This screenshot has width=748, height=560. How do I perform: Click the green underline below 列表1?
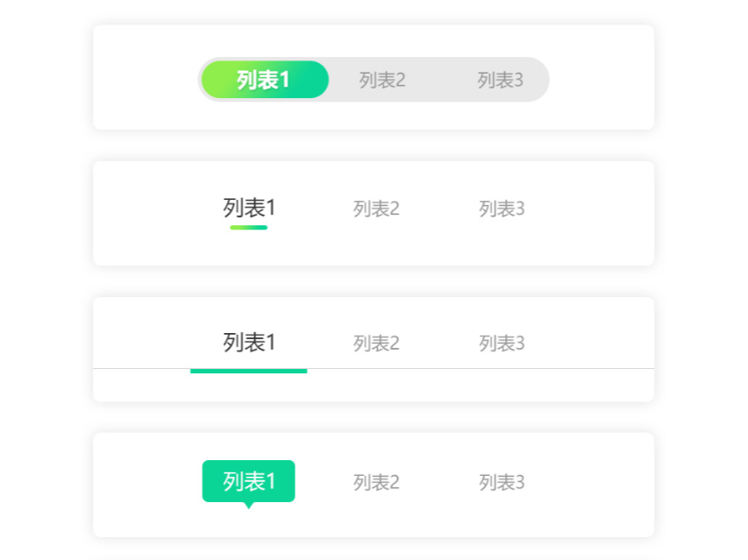pyautogui.click(x=248, y=226)
